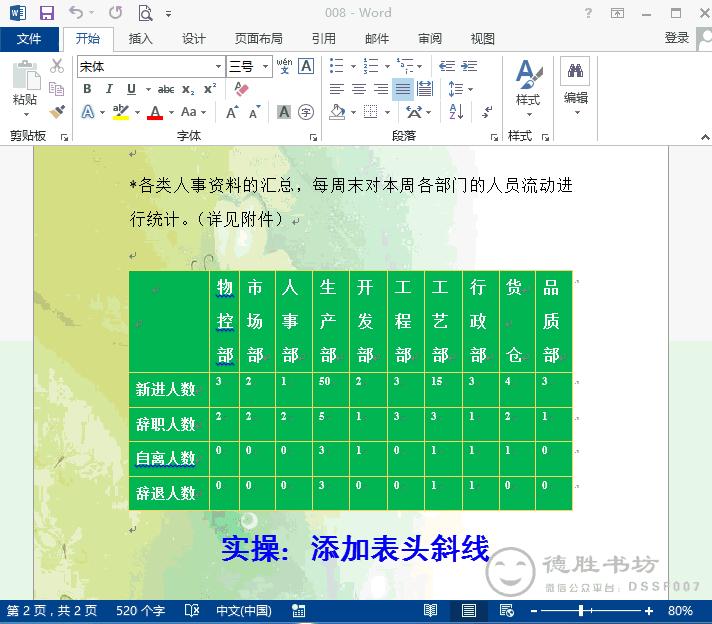Sort text with the A-Z icon
This screenshot has width=712, height=624.
[456, 112]
